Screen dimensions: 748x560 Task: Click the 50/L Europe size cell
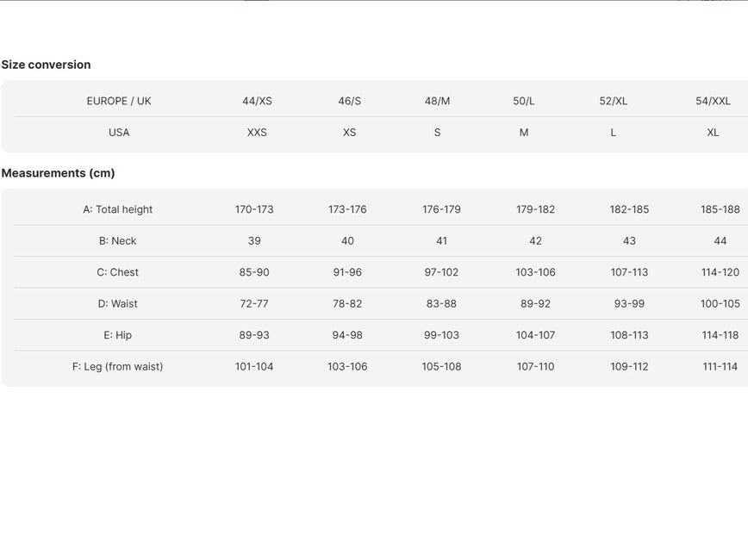click(x=524, y=101)
